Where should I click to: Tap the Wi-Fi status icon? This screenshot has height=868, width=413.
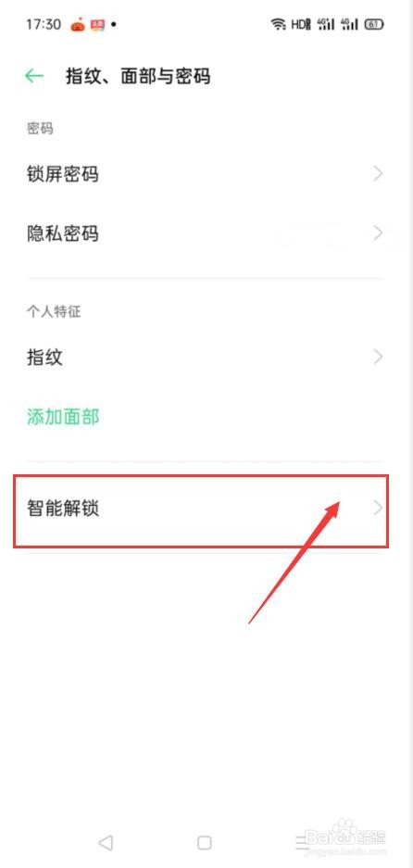pos(278,24)
